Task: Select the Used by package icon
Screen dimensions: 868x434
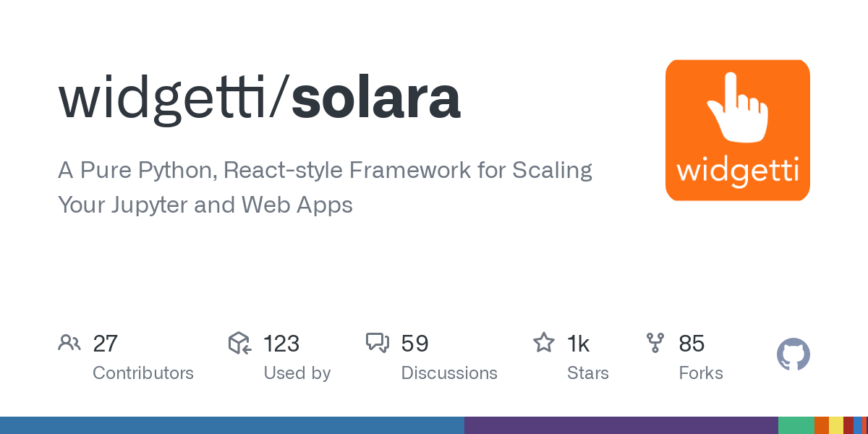Action: (239, 343)
